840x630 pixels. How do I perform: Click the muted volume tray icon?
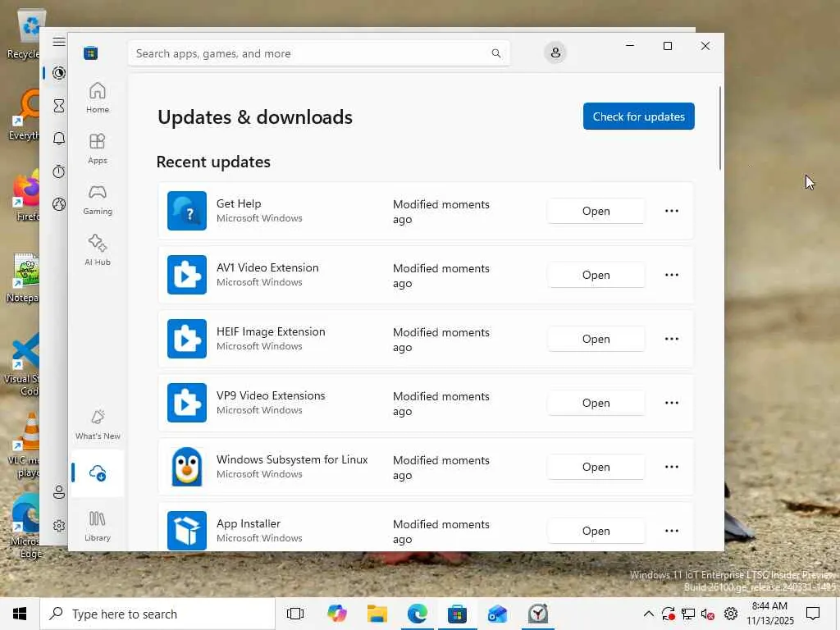708,614
